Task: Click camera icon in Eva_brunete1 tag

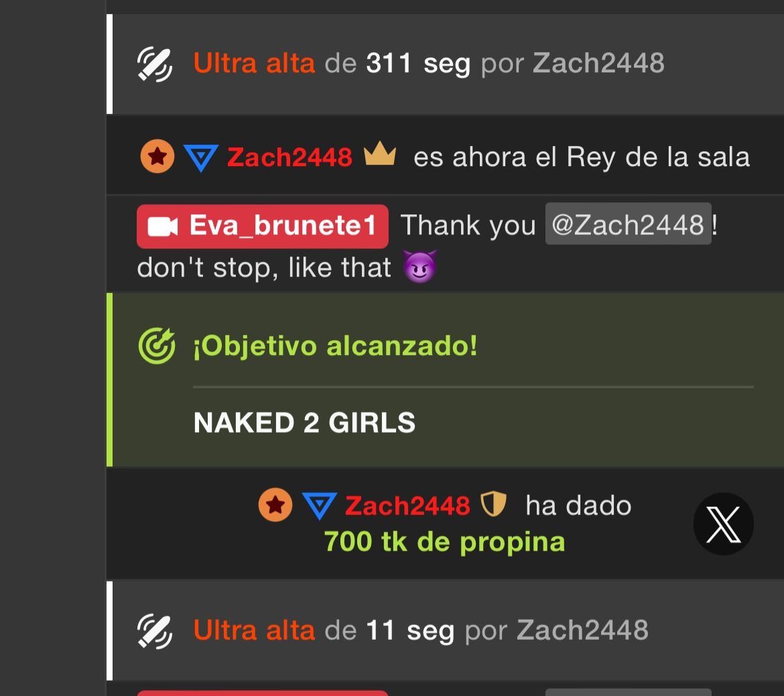Action: click(x=163, y=226)
